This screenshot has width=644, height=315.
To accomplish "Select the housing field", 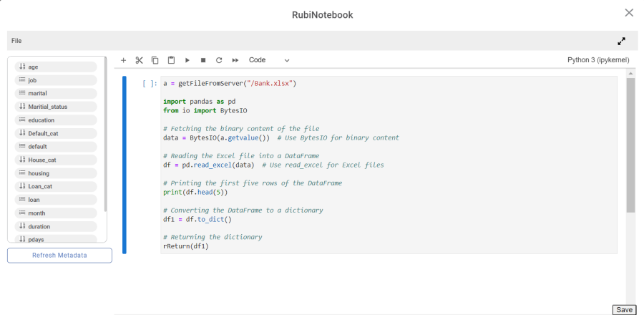I will 56,173.
